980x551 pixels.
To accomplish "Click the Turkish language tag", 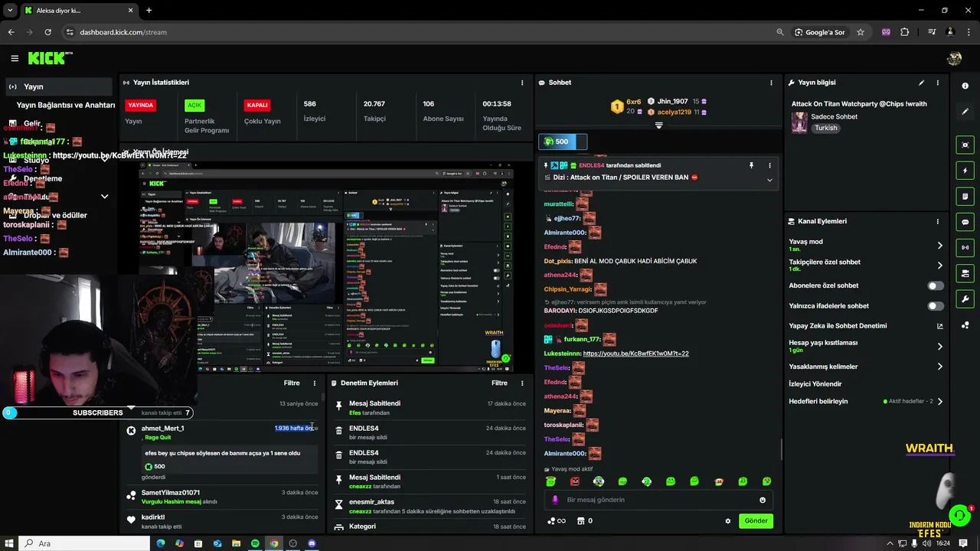I will pos(826,129).
